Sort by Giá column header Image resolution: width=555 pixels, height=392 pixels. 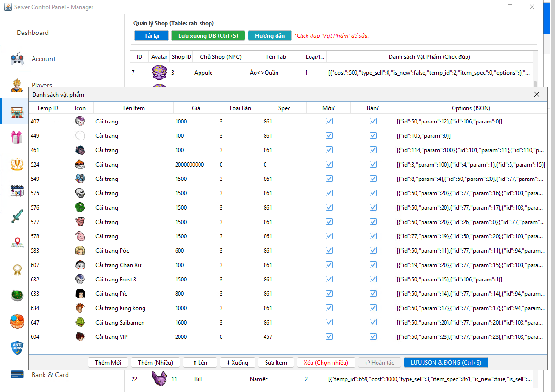click(196, 108)
